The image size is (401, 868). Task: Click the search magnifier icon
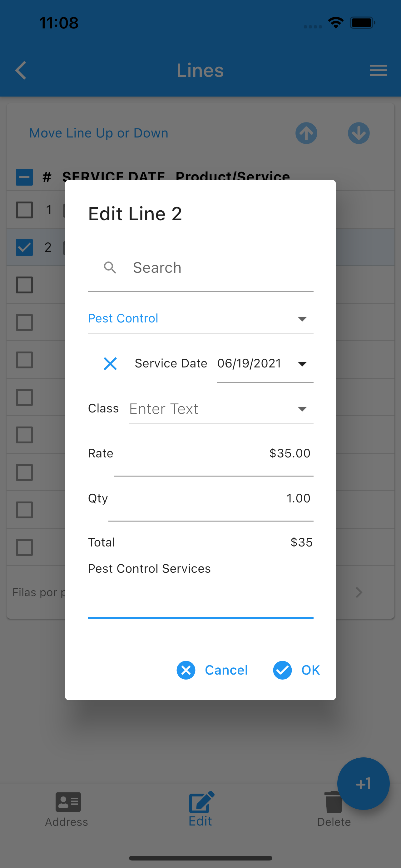[110, 267]
